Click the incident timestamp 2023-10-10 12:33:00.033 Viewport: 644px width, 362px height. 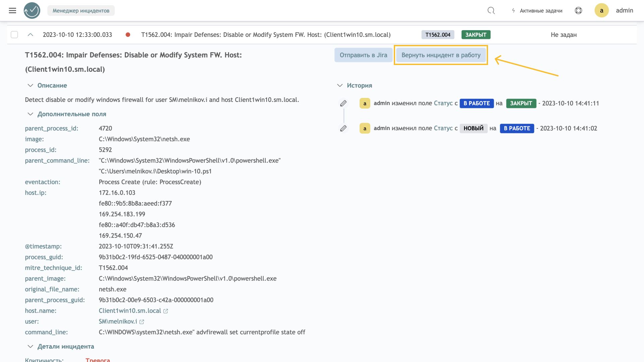coord(77,35)
